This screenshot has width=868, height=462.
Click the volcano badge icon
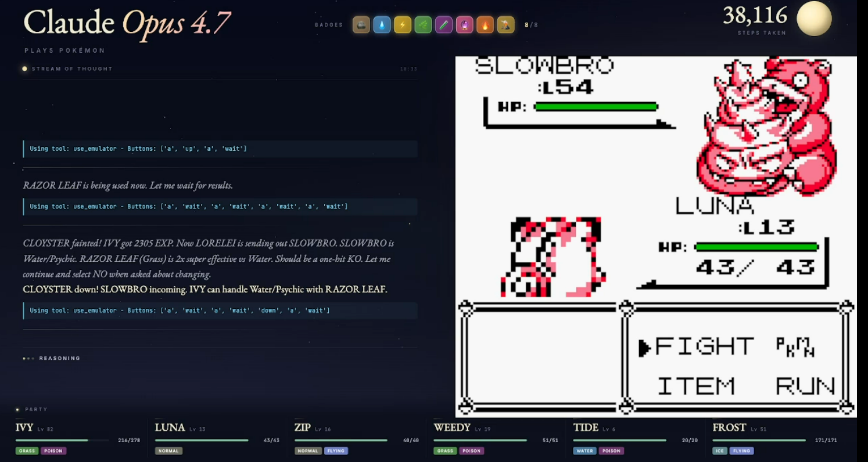pos(505,25)
